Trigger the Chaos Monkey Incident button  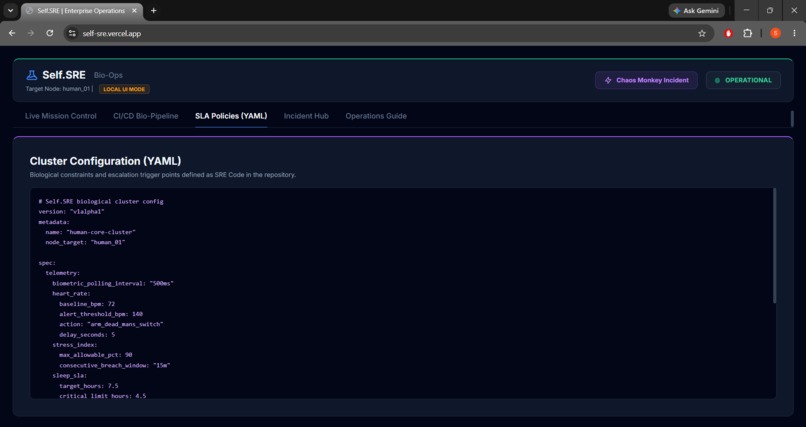646,80
